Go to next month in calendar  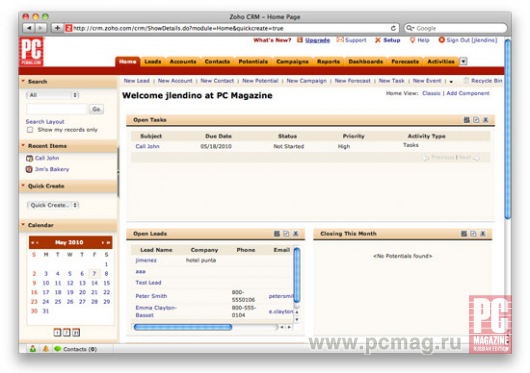point(102,242)
